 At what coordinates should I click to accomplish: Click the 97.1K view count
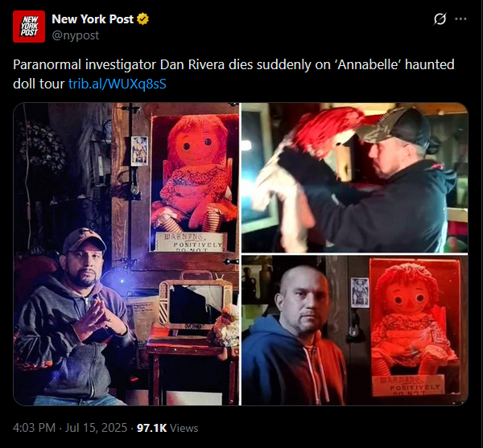tap(151, 428)
